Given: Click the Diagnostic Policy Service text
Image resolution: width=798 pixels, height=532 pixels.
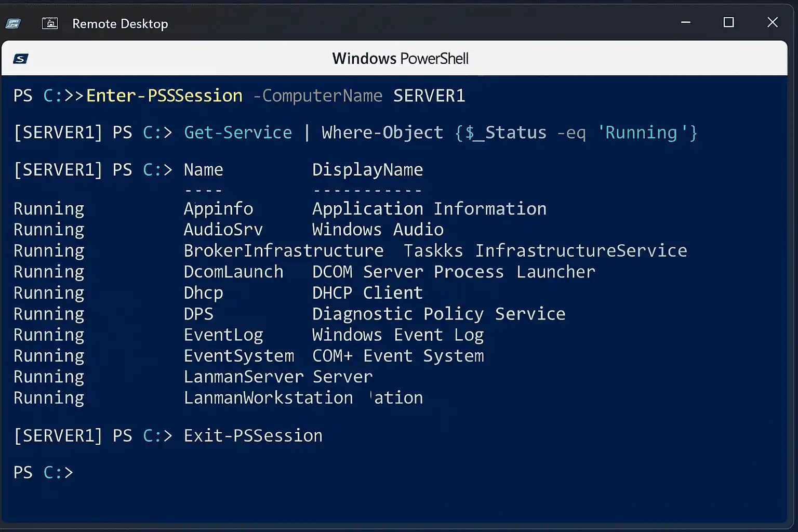Looking at the screenshot, I should point(438,314).
